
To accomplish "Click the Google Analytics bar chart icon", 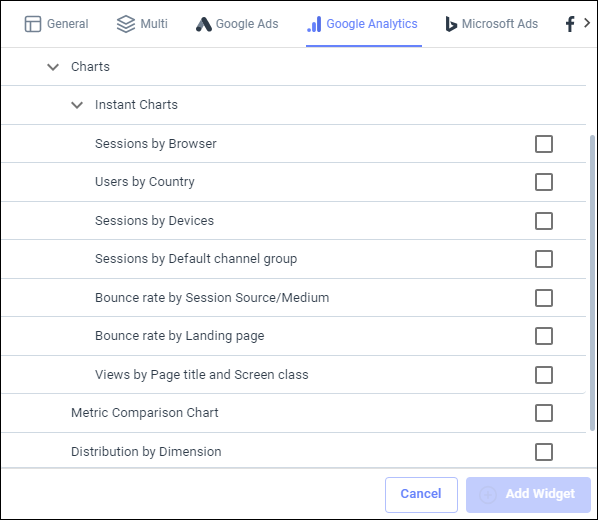I will click(314, 24).
